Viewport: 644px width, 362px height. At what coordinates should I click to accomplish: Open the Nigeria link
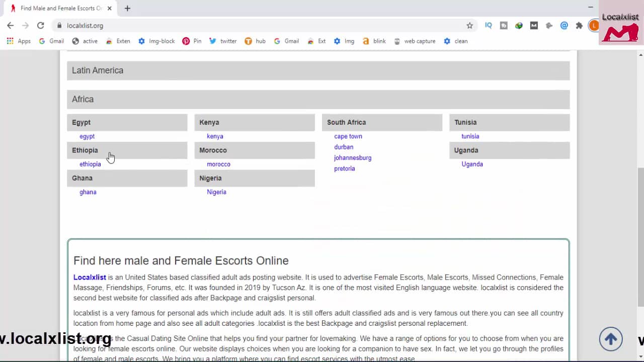pos(216,192)
